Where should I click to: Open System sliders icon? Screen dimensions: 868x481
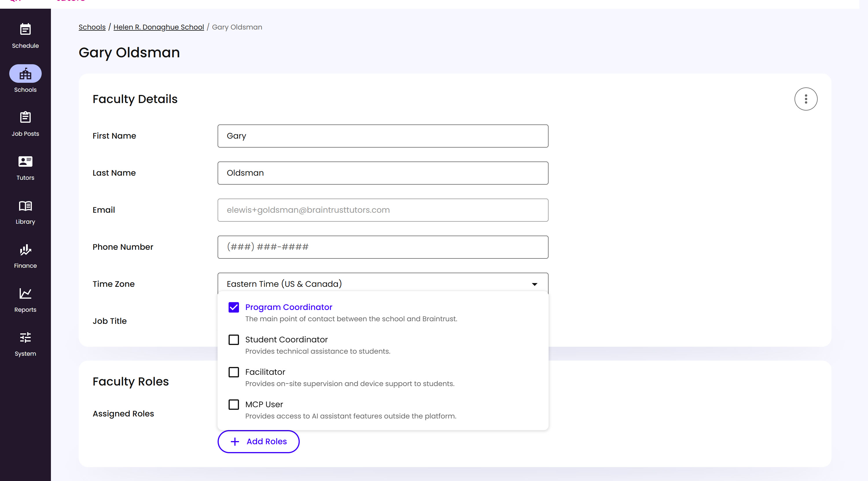[25, 337]
